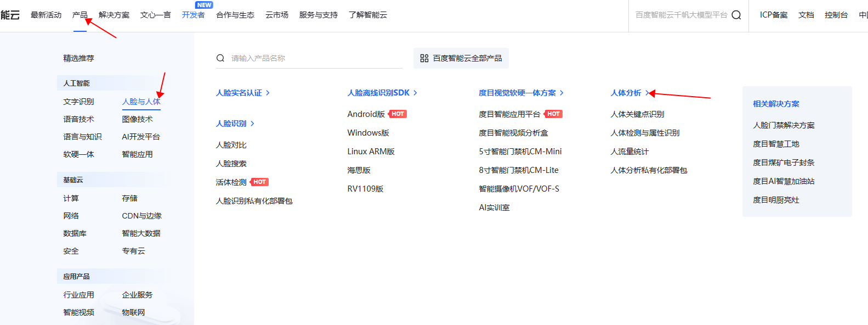Image resolution: width=868 pixels, height=325 pixels.
Task: Open the 服务与支持 menu
Action: 319,15
